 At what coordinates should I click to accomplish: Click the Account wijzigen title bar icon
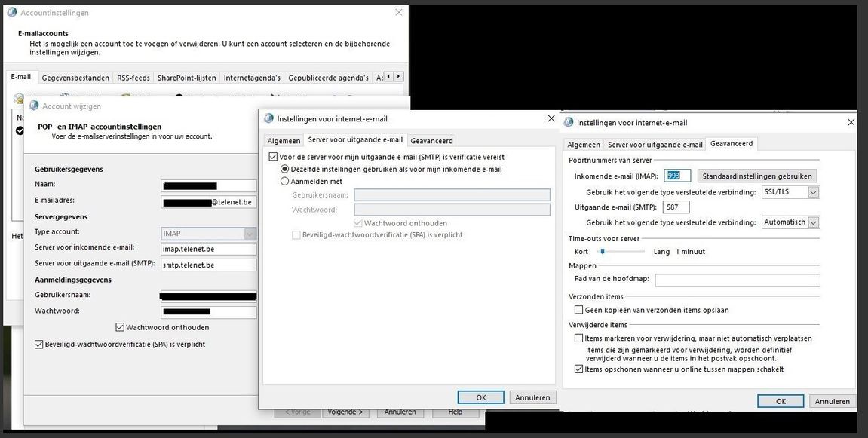(x=33, y=106)
